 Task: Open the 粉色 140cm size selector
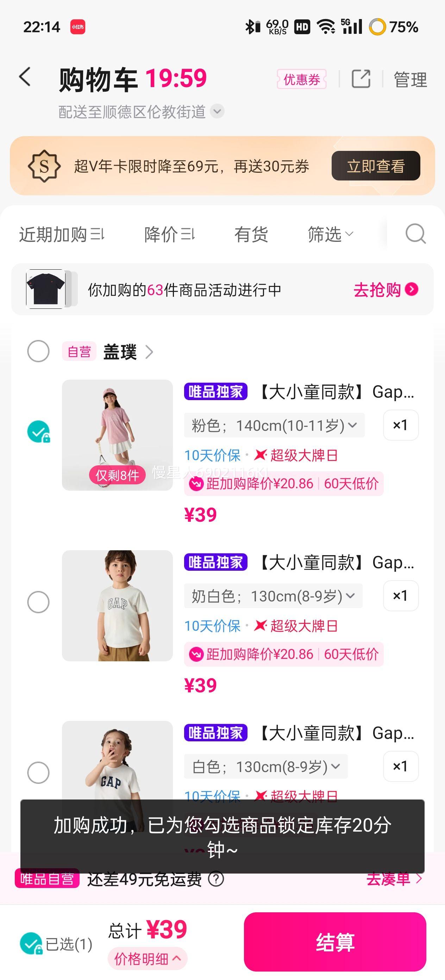(x=274, y=425)
